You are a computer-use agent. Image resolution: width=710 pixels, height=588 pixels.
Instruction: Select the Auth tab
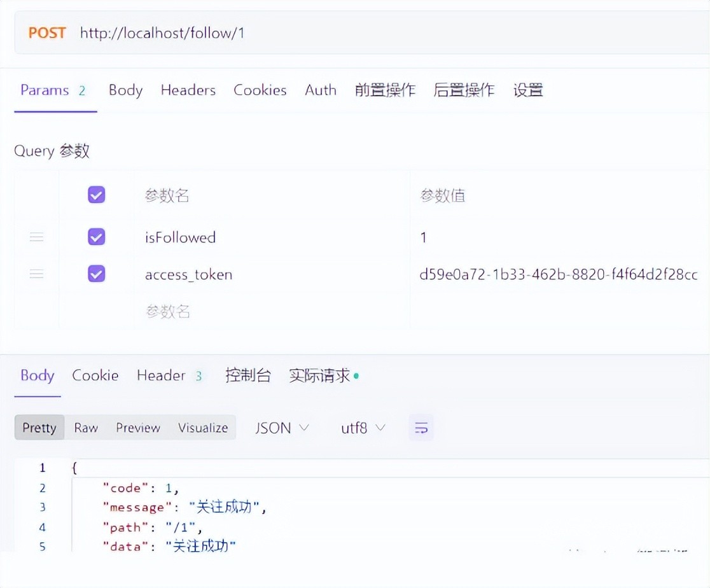[x=320, y=90]
